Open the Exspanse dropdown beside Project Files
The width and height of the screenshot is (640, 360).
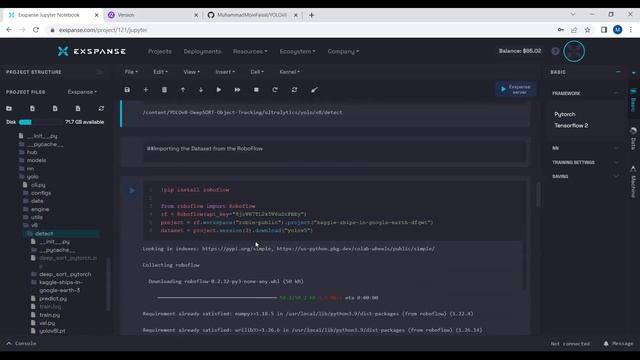(x=82, y=92)
